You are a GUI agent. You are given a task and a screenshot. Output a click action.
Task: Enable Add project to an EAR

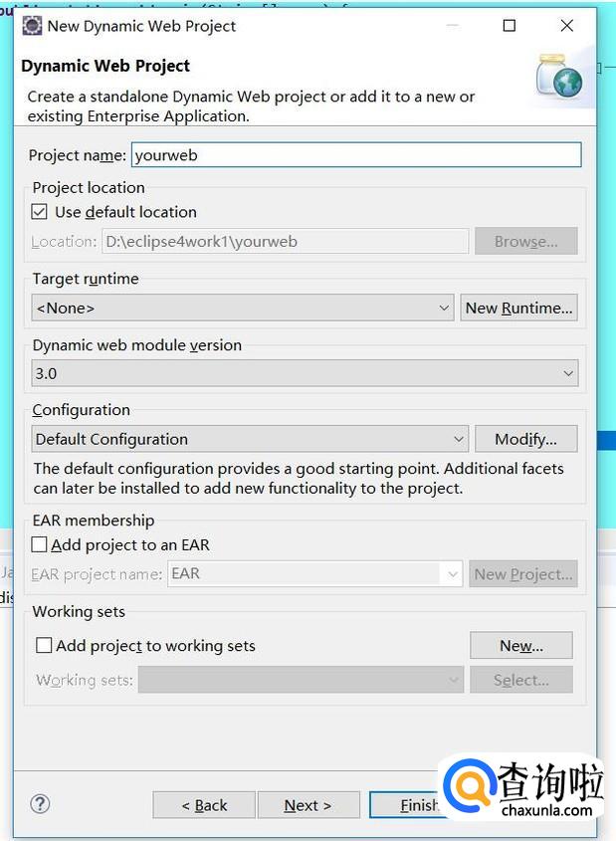(x=39, y=545)
